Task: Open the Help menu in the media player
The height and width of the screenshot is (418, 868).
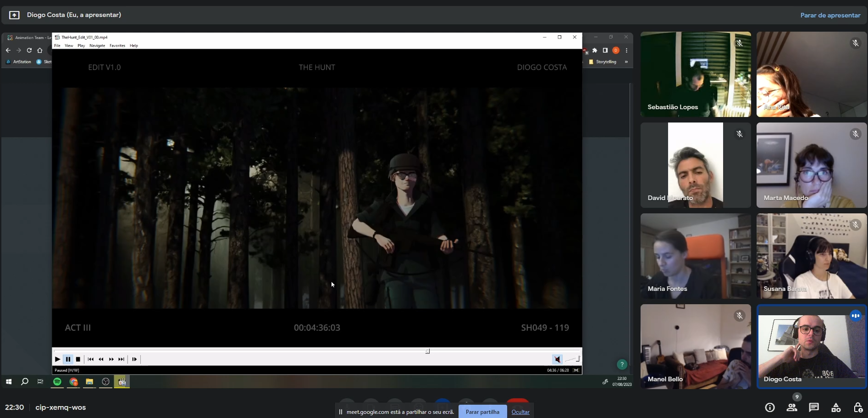Action: click(x=134, y=45)
